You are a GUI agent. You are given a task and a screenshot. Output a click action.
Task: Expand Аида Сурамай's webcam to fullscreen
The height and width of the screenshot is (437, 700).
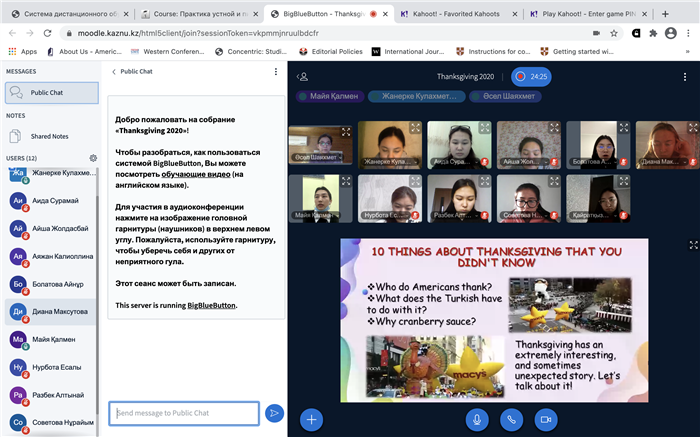click(484, 130)
